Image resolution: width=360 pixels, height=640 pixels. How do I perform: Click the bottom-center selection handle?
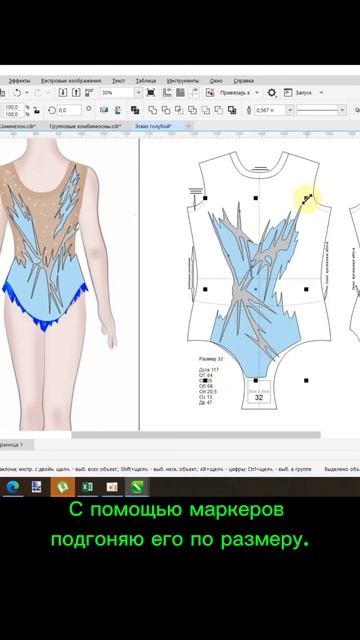(x=256, y=380)
